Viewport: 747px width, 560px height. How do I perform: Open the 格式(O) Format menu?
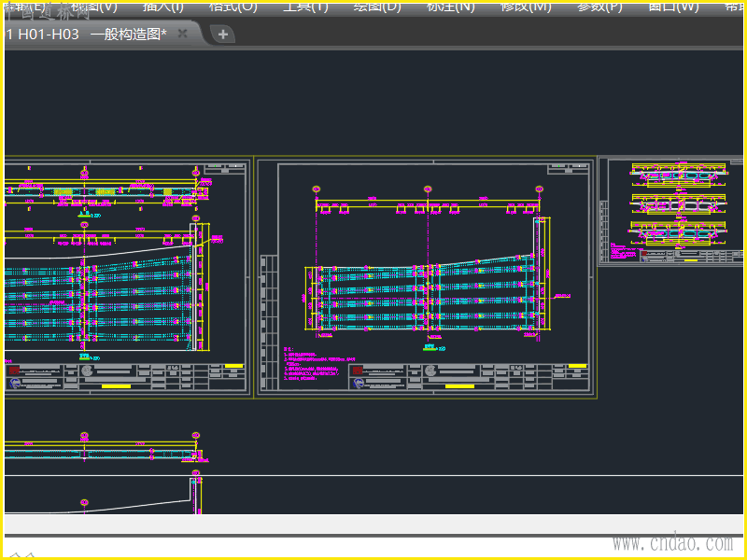(x=233, y=6)
